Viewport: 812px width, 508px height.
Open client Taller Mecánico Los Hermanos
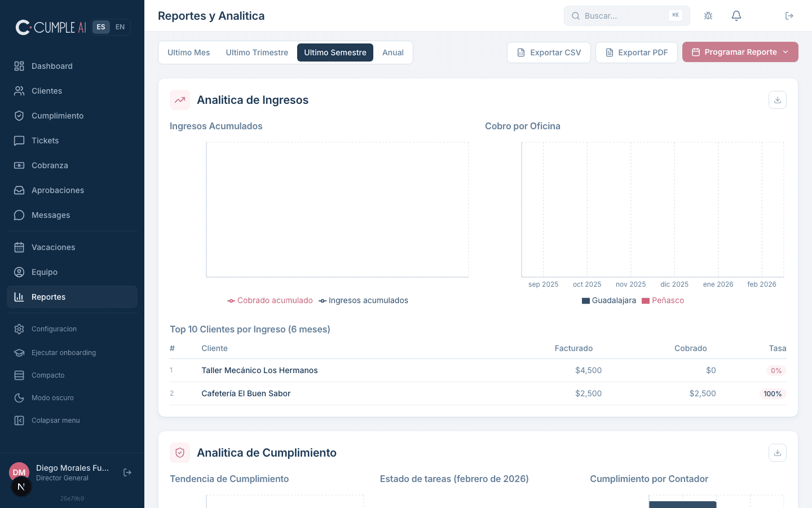tap(259, 370)
